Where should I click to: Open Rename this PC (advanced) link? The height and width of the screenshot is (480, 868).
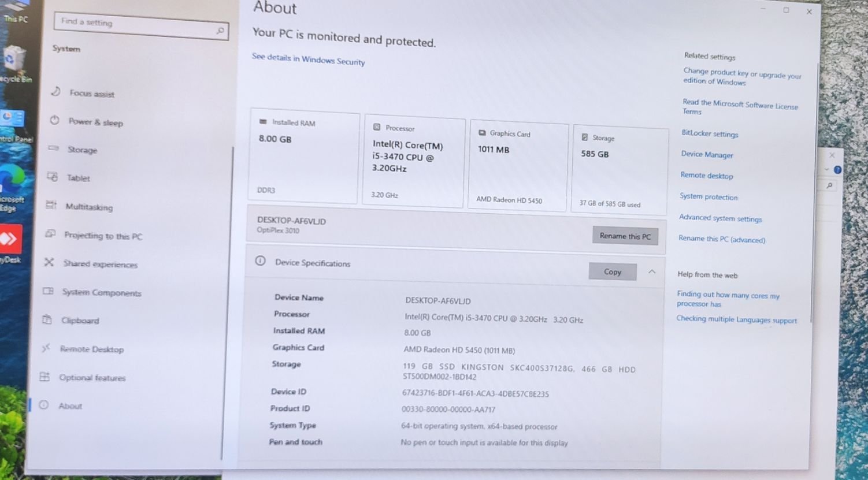[722, 239]
